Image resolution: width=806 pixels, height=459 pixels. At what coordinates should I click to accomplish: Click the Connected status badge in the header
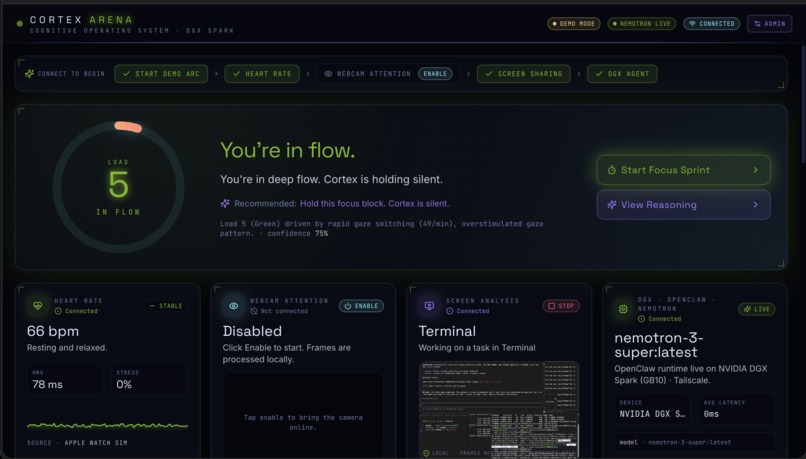(x=711, y=24)
